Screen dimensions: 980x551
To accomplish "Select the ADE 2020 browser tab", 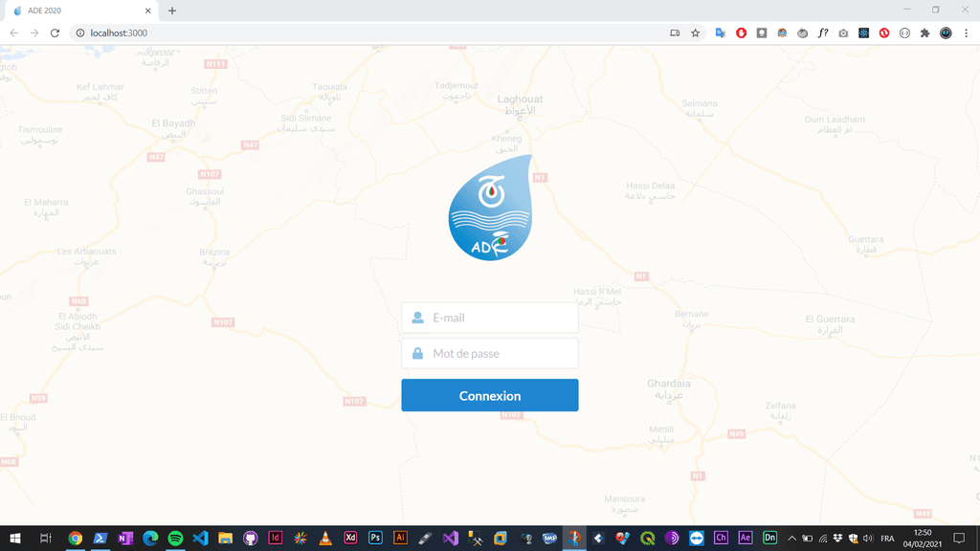I will [x=81, y=11].
